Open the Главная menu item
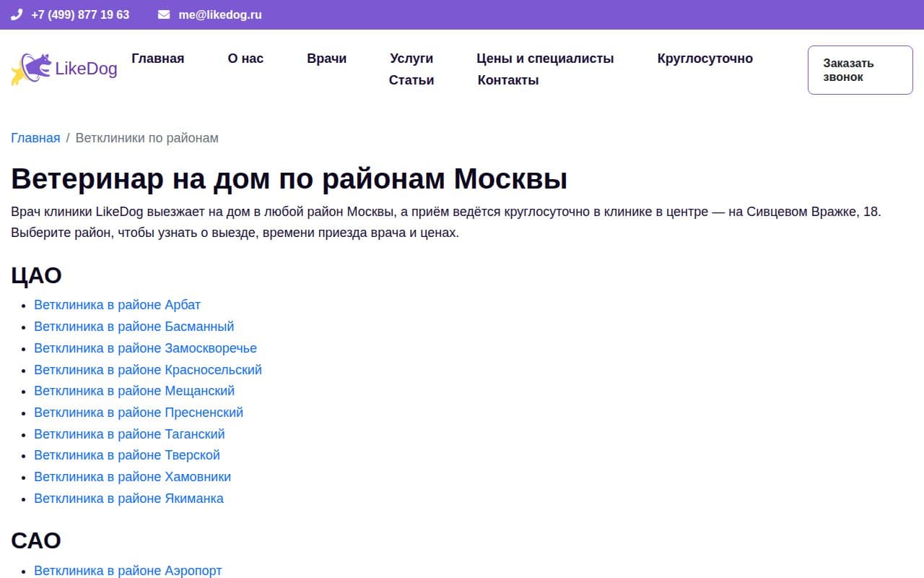 pos(158,59)
